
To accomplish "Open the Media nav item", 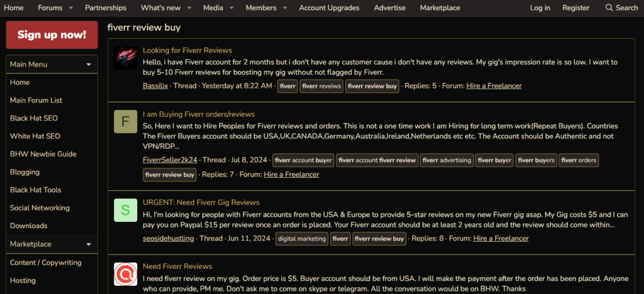I will [213, 8].
